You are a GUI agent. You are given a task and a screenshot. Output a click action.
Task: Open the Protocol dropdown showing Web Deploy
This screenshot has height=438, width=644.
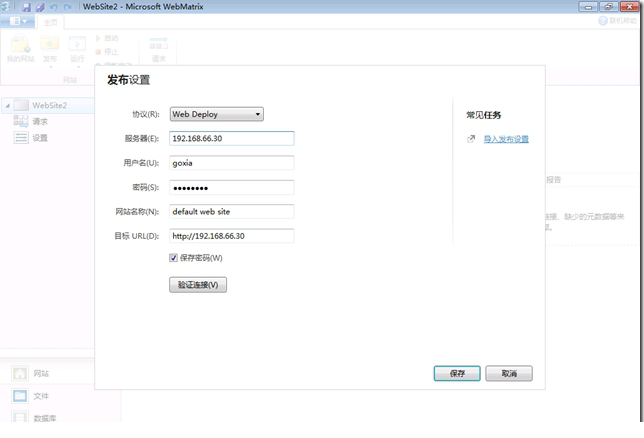pos(216,114)
